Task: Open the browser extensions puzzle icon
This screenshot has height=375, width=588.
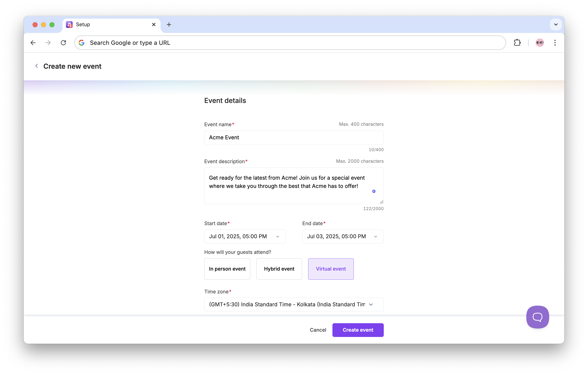Action: tap(517, 43)
